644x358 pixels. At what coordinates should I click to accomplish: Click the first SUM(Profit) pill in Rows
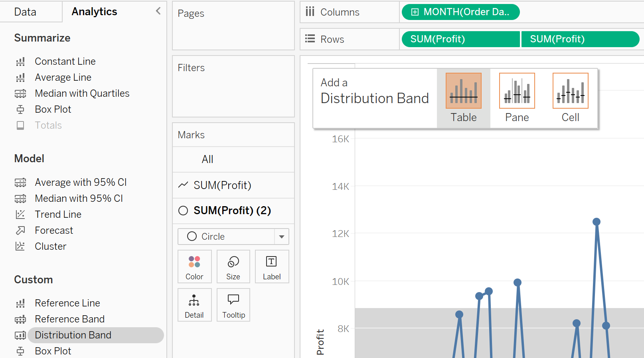[x=438, y=39]
